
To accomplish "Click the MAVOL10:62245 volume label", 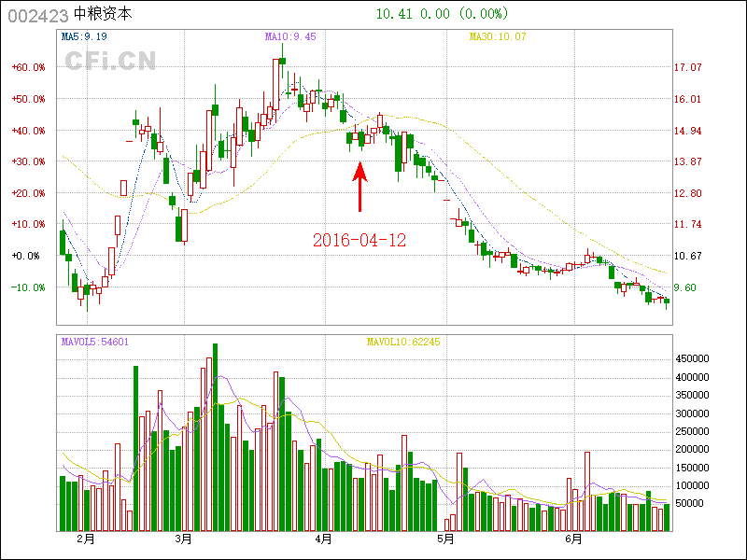I will pos(402,342).
